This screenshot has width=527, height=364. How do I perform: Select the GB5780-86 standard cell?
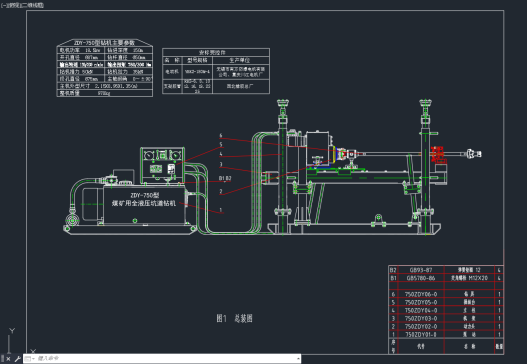(x=421, y=278)
